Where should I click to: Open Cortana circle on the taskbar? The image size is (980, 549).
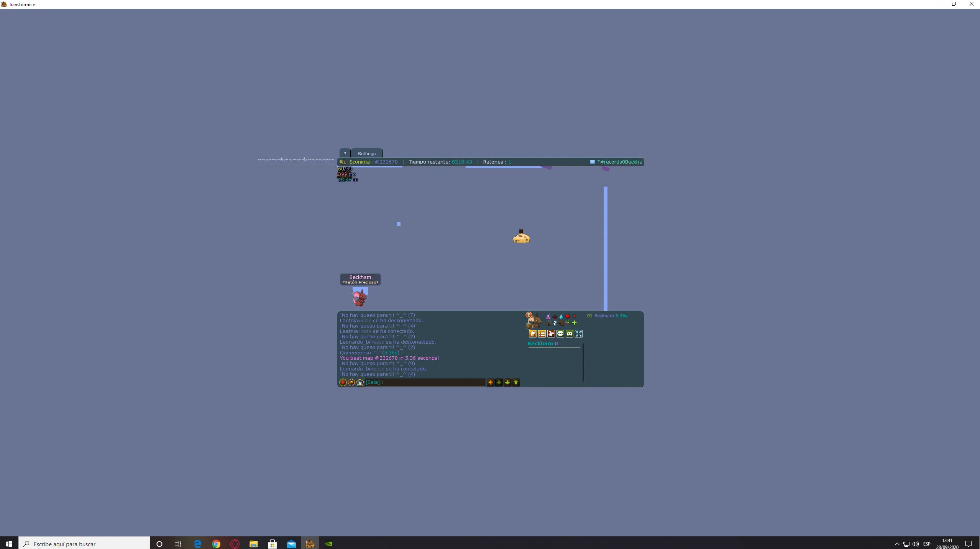pyautogui.click(x=159, y=544)
